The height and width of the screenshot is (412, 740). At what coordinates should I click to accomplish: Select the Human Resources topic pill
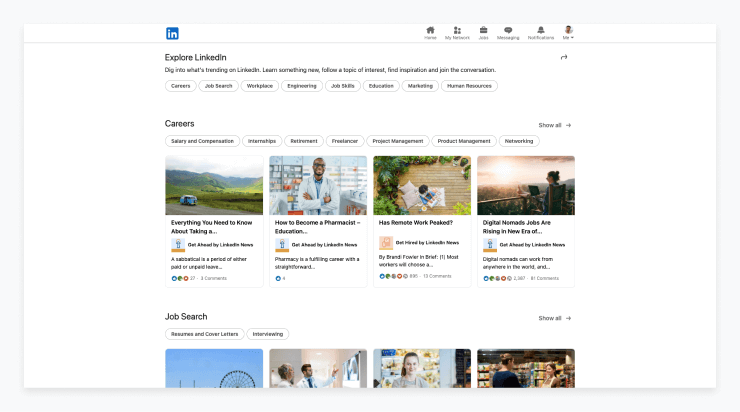tap(469, 86)
